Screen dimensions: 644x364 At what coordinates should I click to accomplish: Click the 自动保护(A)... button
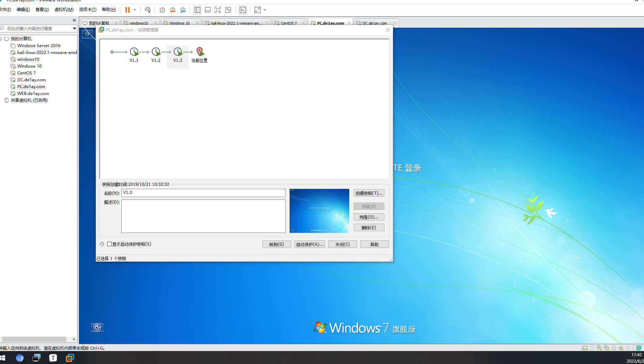pyautogui.click(x=310, y=244)
